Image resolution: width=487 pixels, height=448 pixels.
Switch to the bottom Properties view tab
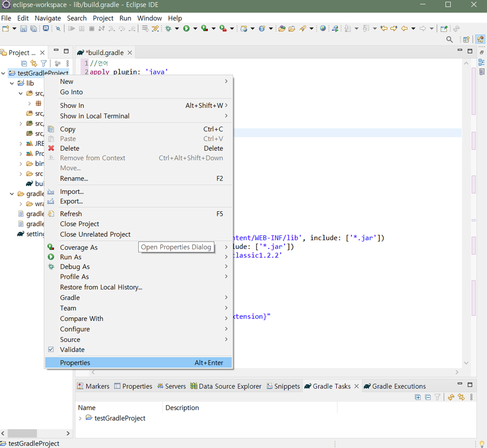point(133,386)
